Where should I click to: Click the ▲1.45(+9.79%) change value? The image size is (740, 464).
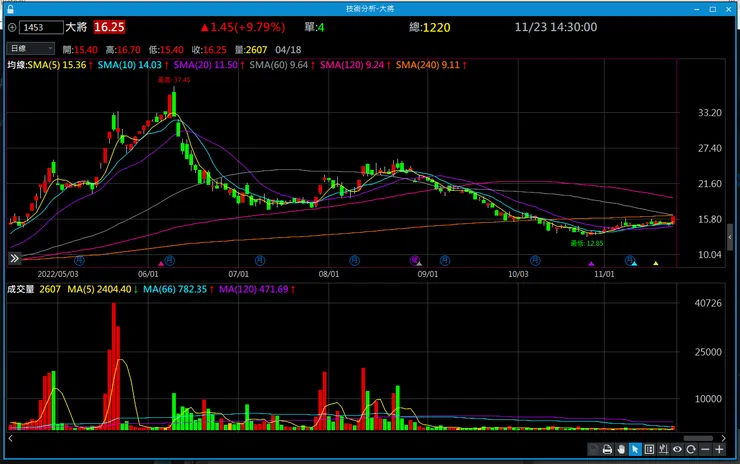pyautogui.click(x=243, y=27)
